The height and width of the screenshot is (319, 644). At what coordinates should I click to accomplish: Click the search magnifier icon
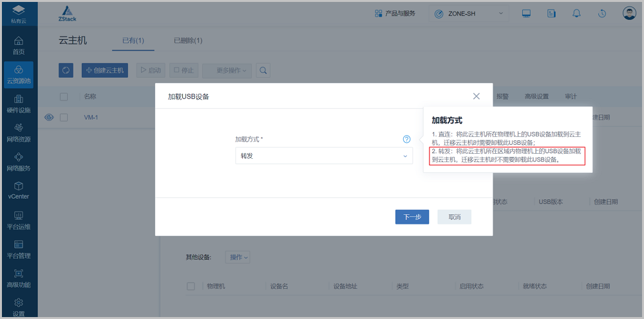263,70
